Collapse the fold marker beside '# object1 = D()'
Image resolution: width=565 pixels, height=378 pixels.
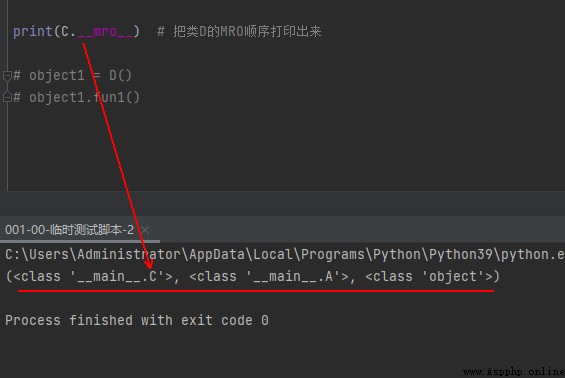pyautogui.click(x=7, y=76)
